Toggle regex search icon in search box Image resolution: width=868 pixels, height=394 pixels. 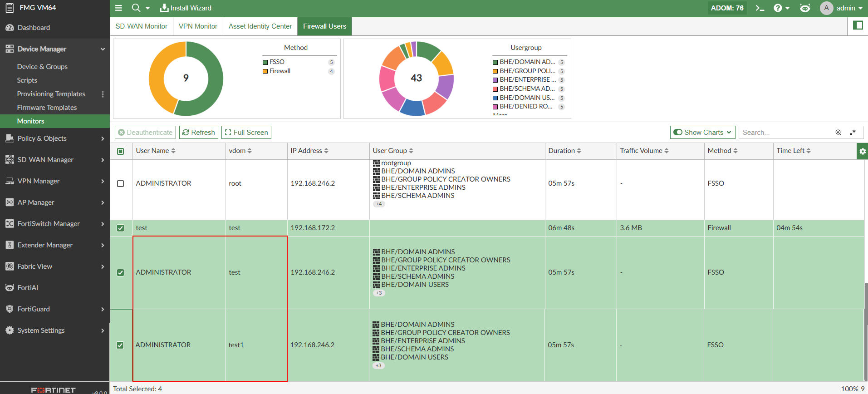[x=853, y=133]
